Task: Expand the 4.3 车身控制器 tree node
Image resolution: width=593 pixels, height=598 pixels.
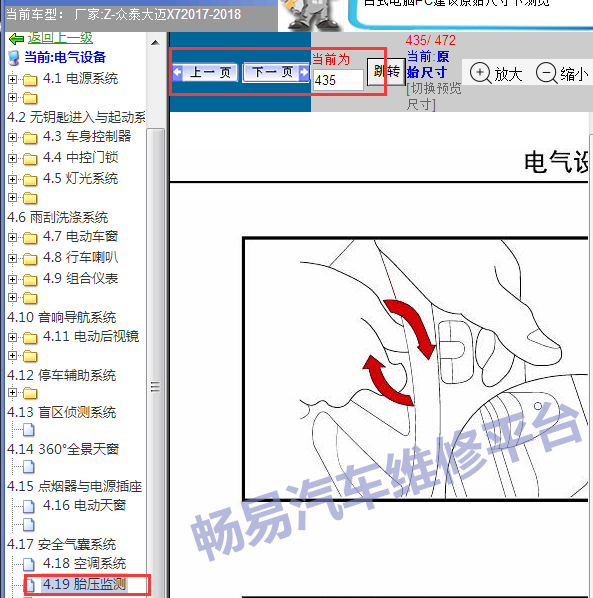Action: click(x=12, y=137)
